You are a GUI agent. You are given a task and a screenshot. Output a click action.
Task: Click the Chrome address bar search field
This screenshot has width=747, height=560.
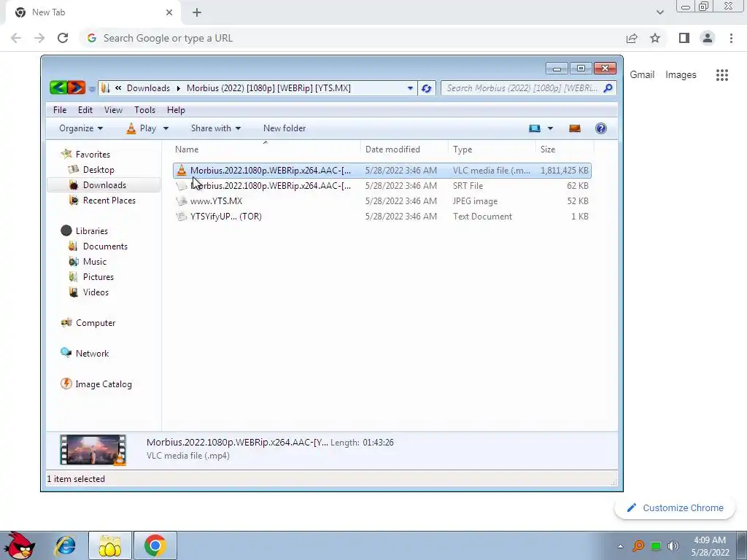tap(352, 38)
